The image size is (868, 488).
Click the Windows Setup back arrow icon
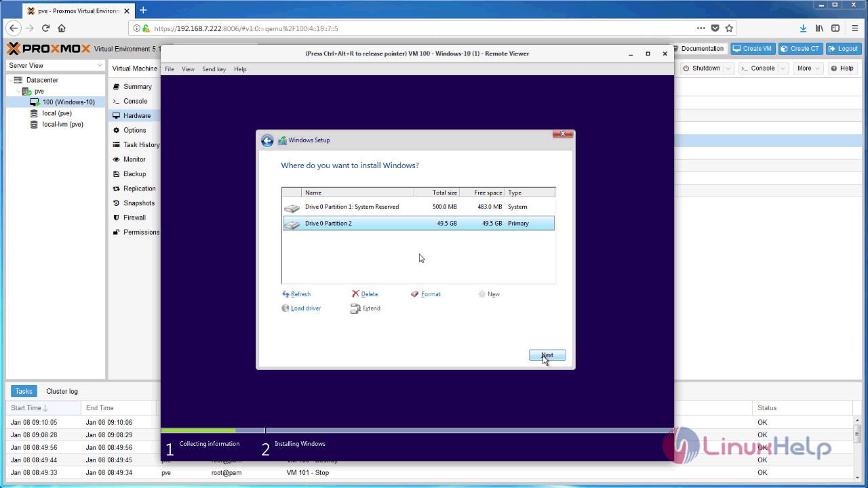(x=267, y=140)
